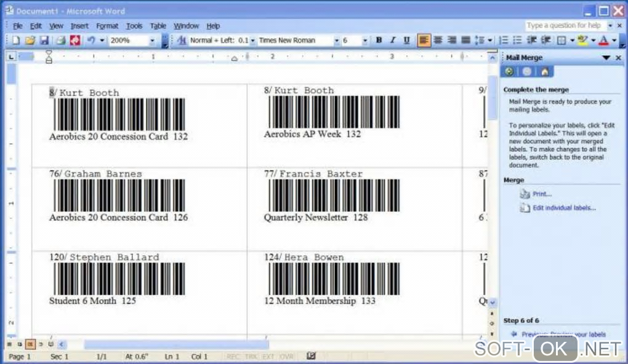This screenshot has height=364, width=628.
Task: Align text to the right
Action: 452,41
